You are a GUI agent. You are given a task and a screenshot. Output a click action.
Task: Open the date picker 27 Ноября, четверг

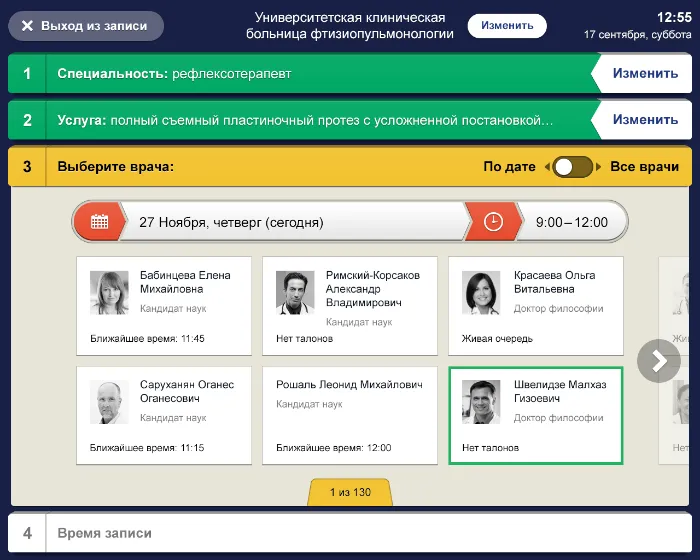pyautogui.click(x=290, y=222)
